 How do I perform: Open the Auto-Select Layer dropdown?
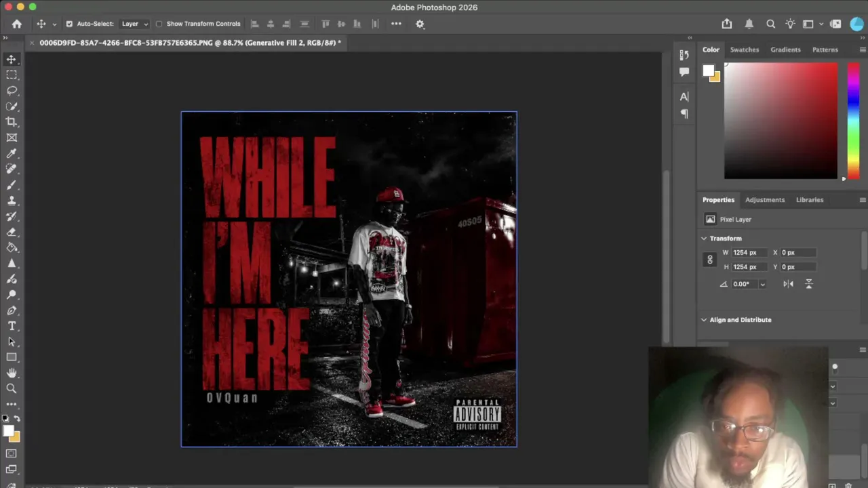tap(134, 24)
